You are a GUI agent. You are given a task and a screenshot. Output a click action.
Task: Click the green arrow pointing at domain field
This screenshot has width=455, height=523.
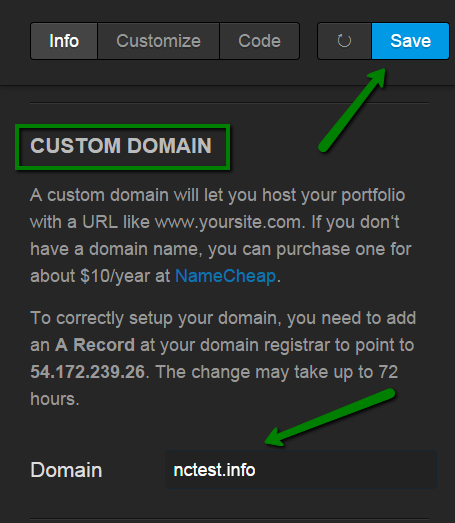pos(330,417)
